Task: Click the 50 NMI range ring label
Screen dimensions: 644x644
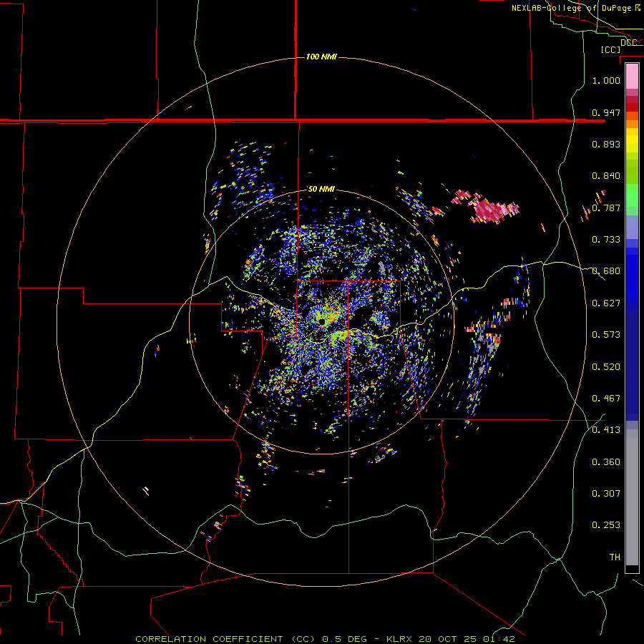Action: (x=321, y=190)
